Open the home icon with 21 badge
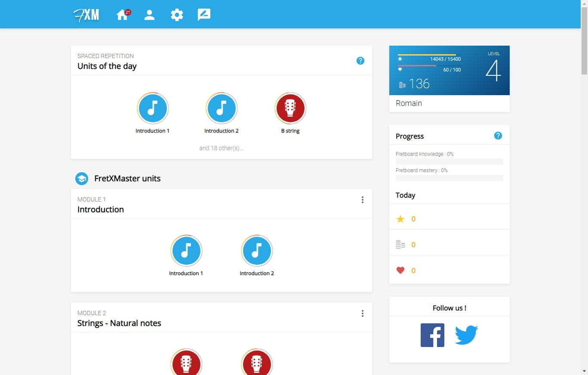The image size is (588, 375). 123,15
